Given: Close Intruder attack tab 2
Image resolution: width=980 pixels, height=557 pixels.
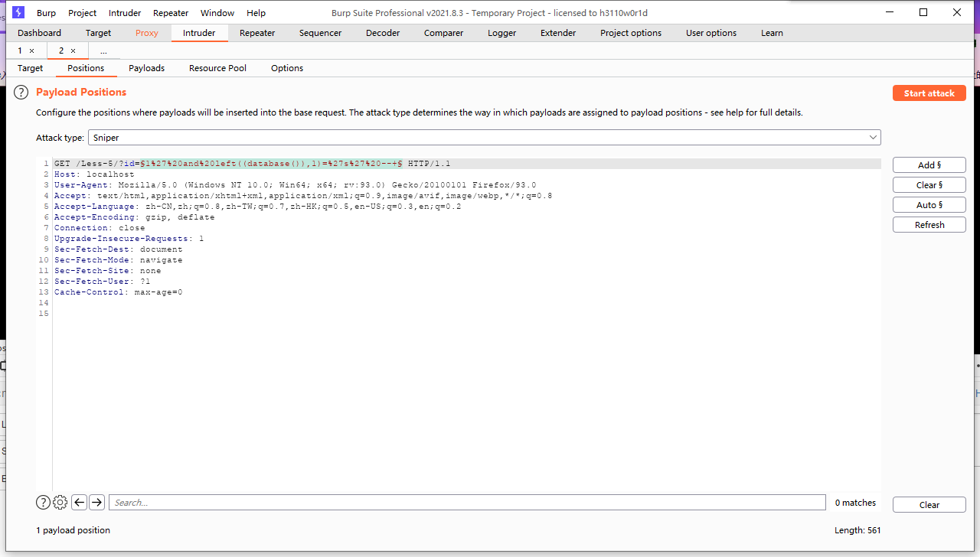Looking at the screenshot, I should point(73,50).
